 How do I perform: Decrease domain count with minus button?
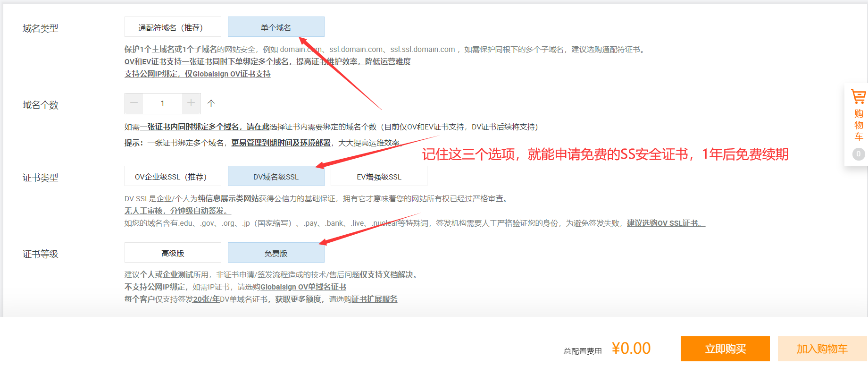pyautogui.click(x=134, y=103)
